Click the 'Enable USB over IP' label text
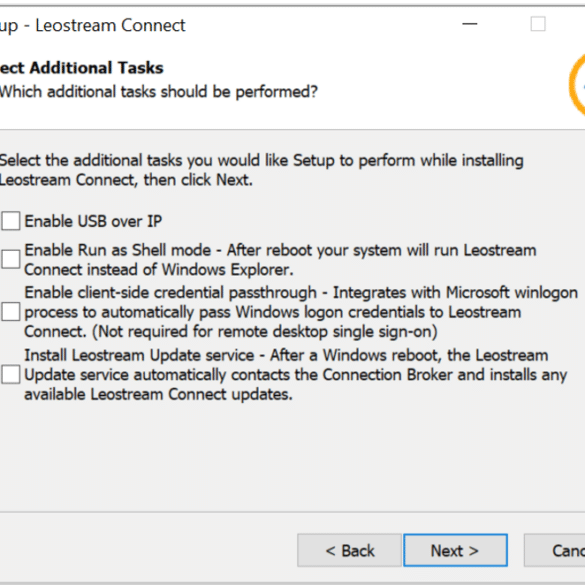Viewport: 585px width, 585px height. click(x=93, y=221)
